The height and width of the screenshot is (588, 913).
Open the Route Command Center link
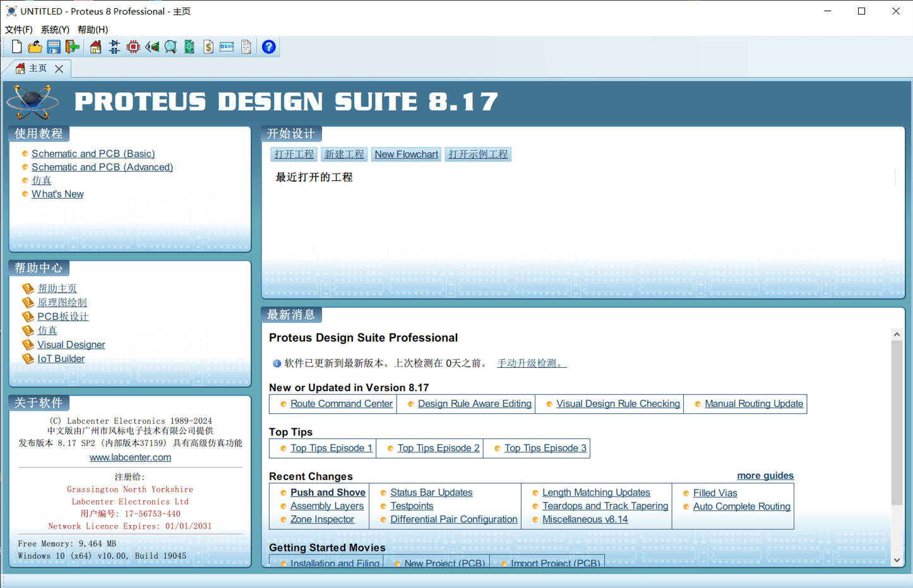[x=342, y=404]
